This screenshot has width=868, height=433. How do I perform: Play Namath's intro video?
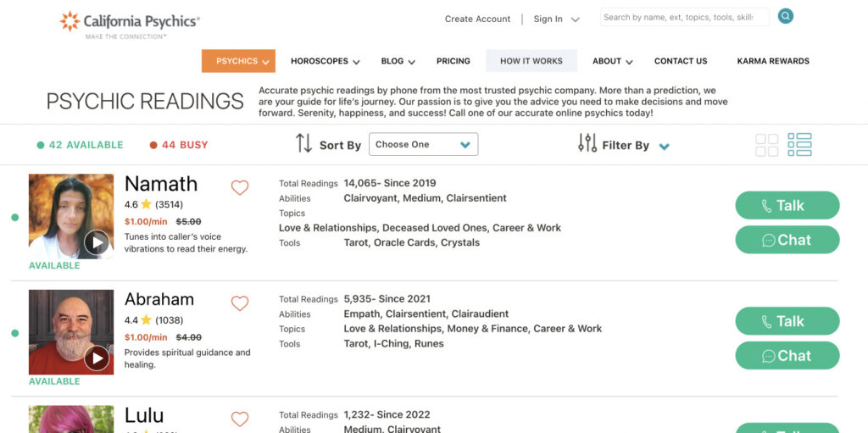(97, 242)
